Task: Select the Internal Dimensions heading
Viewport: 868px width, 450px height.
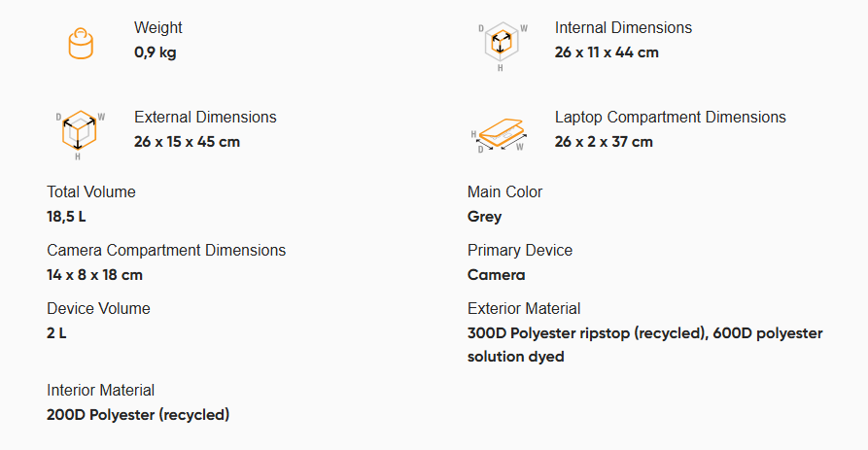Action: [x=623, y=27]
